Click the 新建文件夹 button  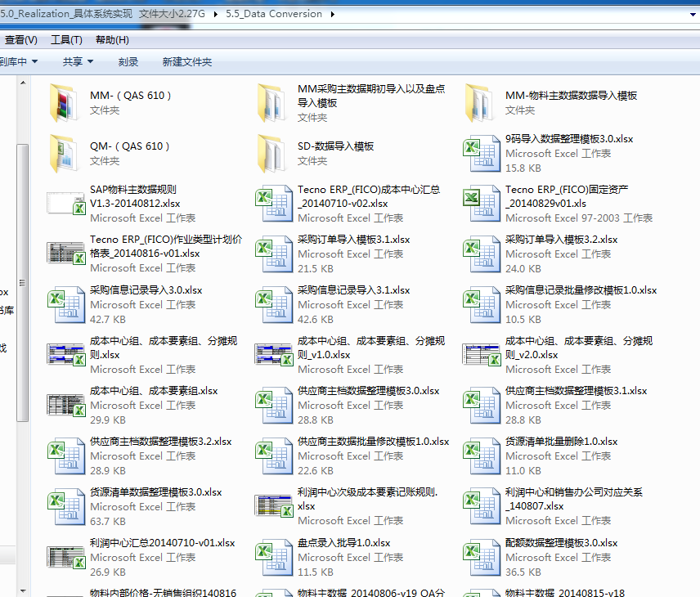pos(187,61)
